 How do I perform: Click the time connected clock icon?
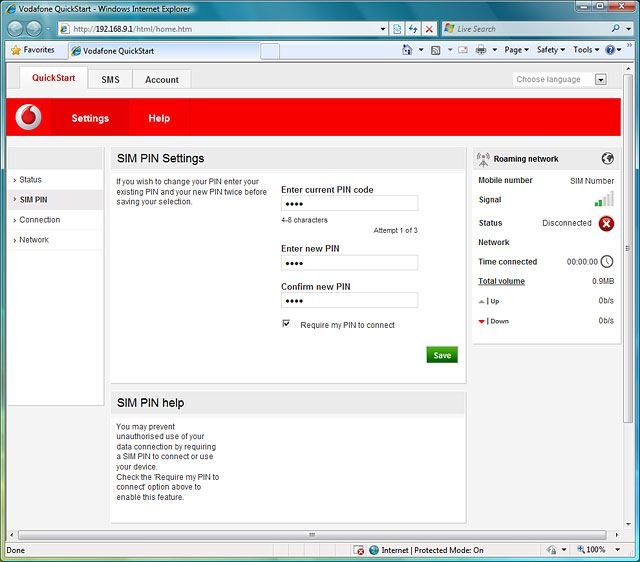606,262
